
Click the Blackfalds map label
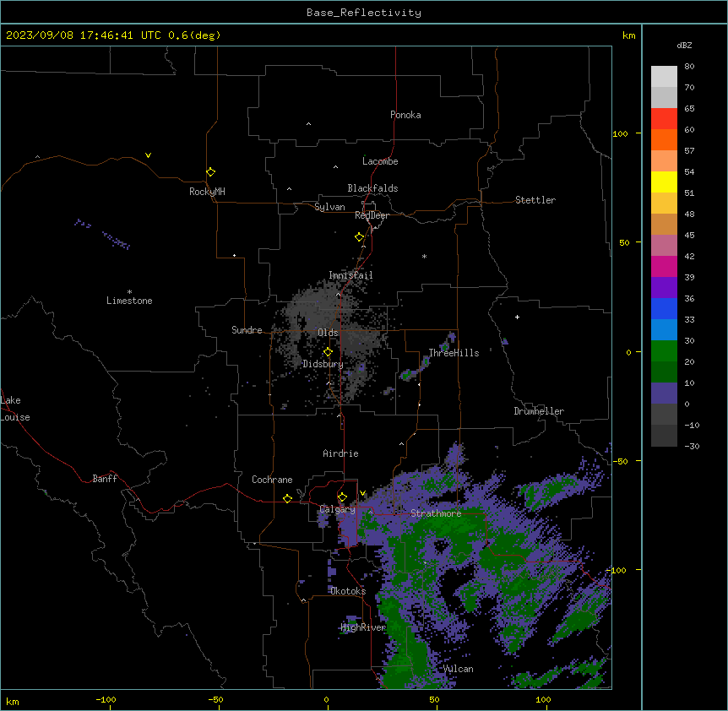372,188
